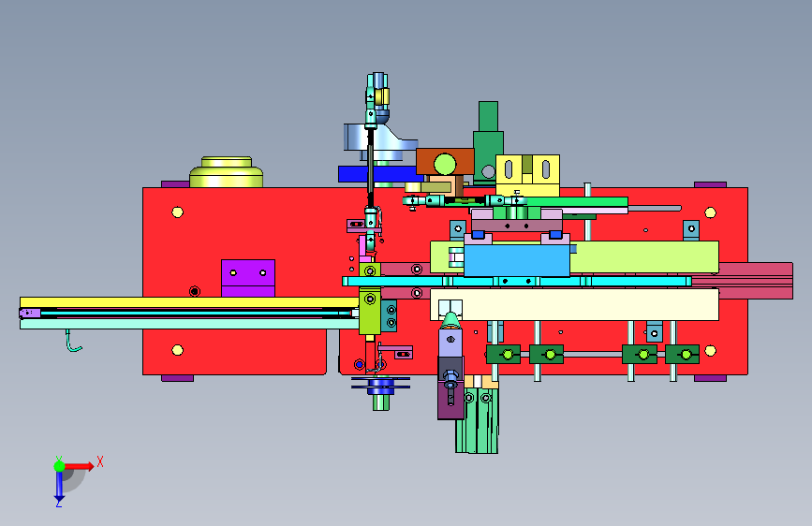
Task: Click the bottom-right yellow hole on red plate
Action: [x=711, y=351]
